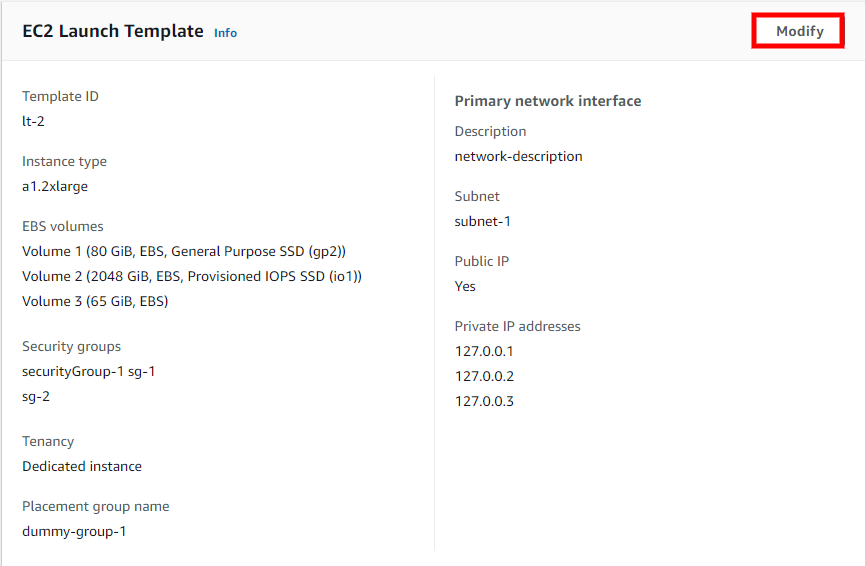This screenshot has width=865, height=566.
Task: Click security group securityGroup-1 sg-1
Action: tap(88, 371)
